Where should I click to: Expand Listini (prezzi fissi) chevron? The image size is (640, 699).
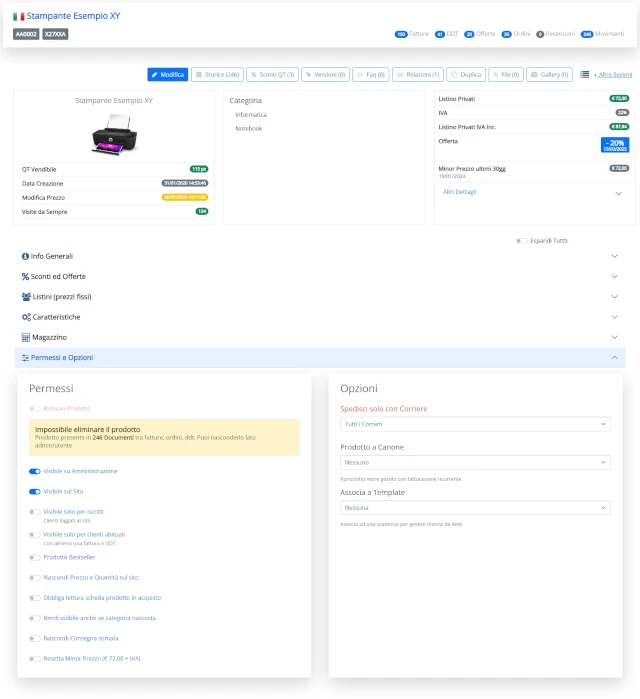click(615, 297)
